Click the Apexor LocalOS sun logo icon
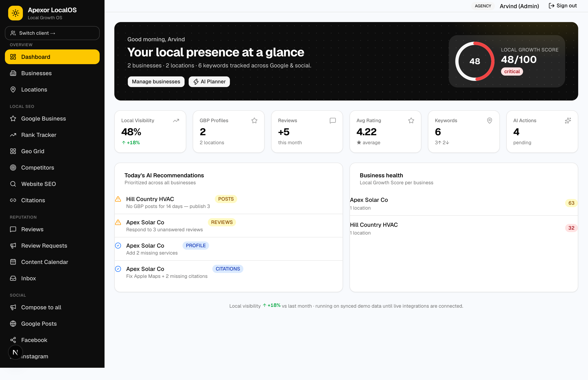Image resolution: width=588 pixels, height=380 pixels. tap(15, 13)
